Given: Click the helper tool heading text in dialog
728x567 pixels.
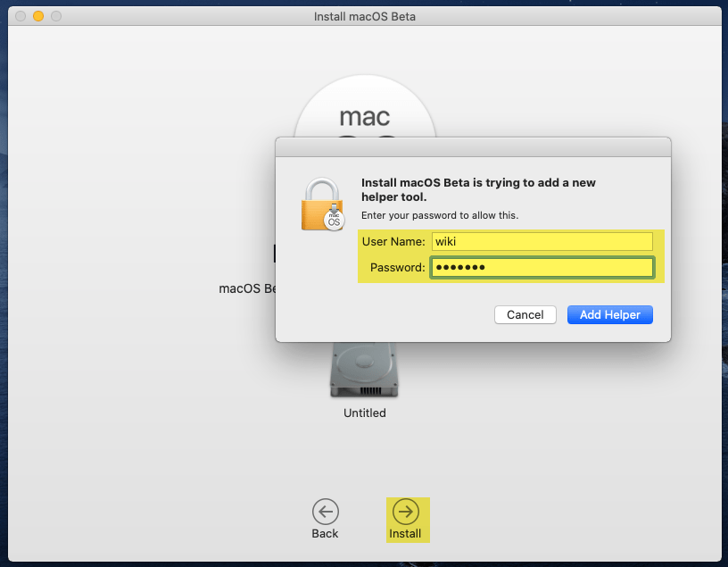Looking at the screenshot, I should click(478, 189).
